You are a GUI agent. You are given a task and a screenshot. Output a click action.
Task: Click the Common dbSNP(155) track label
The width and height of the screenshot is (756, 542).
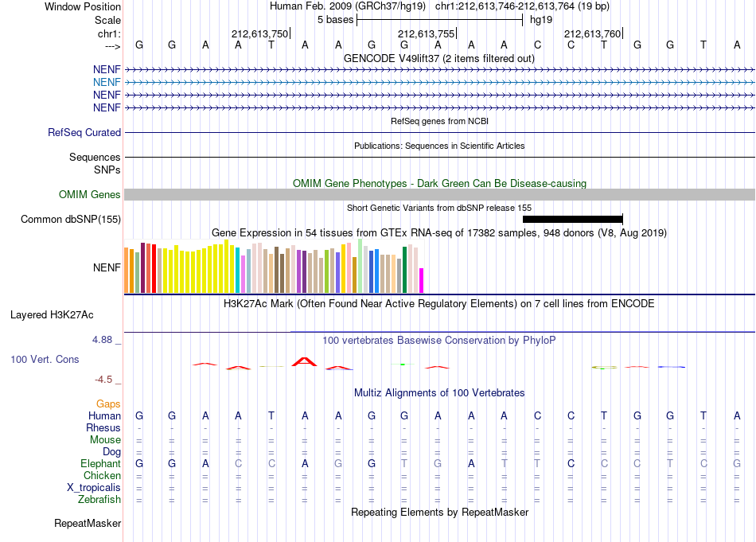click(x=71, y=220)
